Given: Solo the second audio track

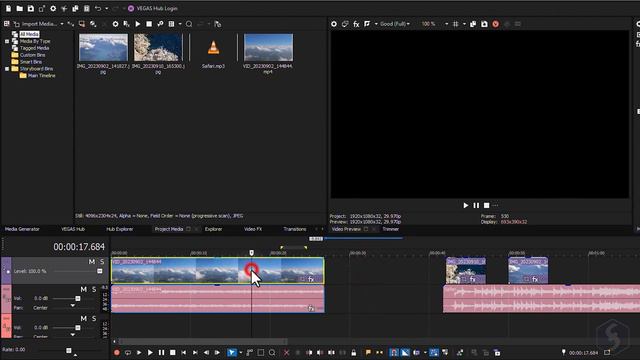Looking at the screenshot, I should coord(93,318).
